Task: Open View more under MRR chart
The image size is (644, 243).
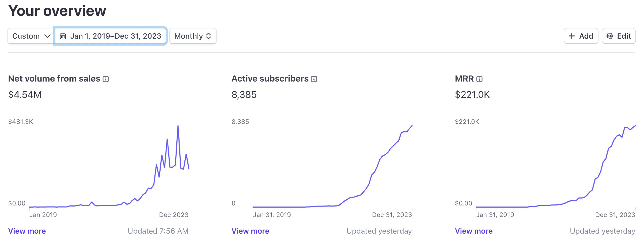Action: click(x=474, y=231)
